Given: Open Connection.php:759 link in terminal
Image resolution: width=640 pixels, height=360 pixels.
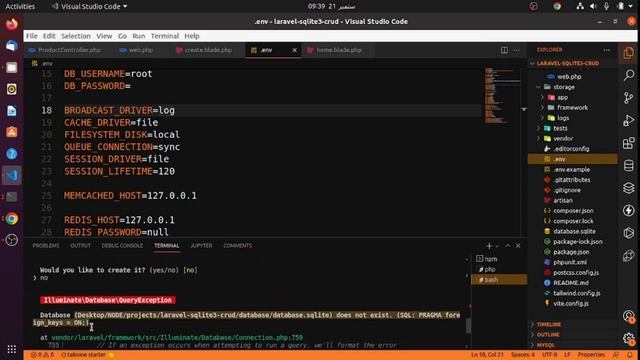Looking at the screenshot, I should click(177, 338).
